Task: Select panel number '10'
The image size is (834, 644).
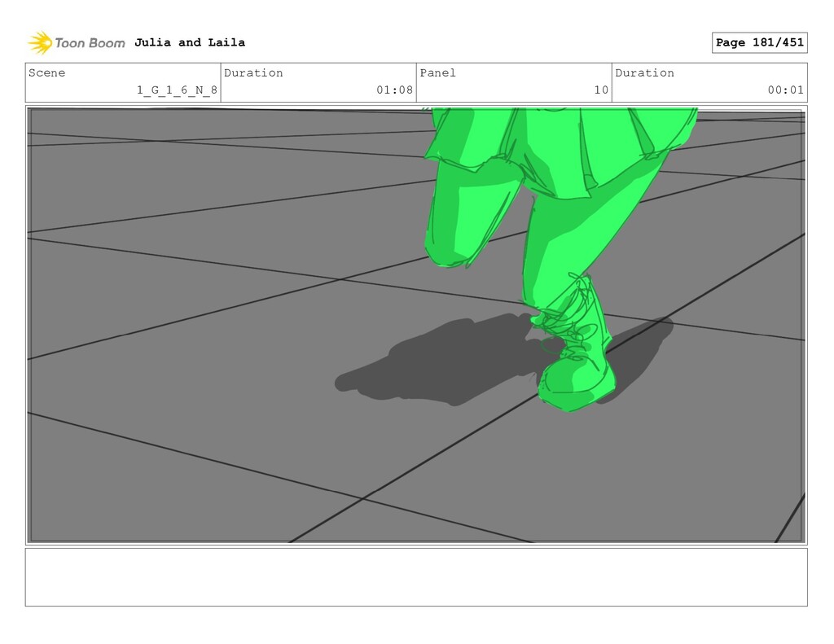Action: pos(601,90)
